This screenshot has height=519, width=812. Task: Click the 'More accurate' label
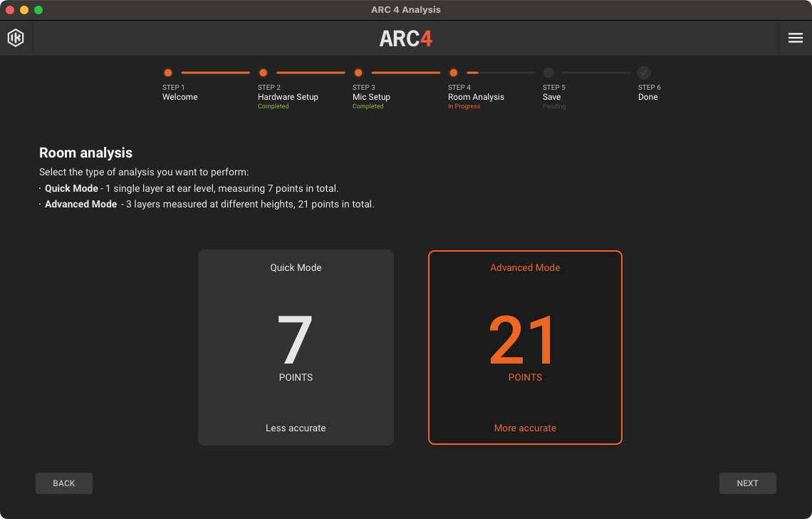525,428
